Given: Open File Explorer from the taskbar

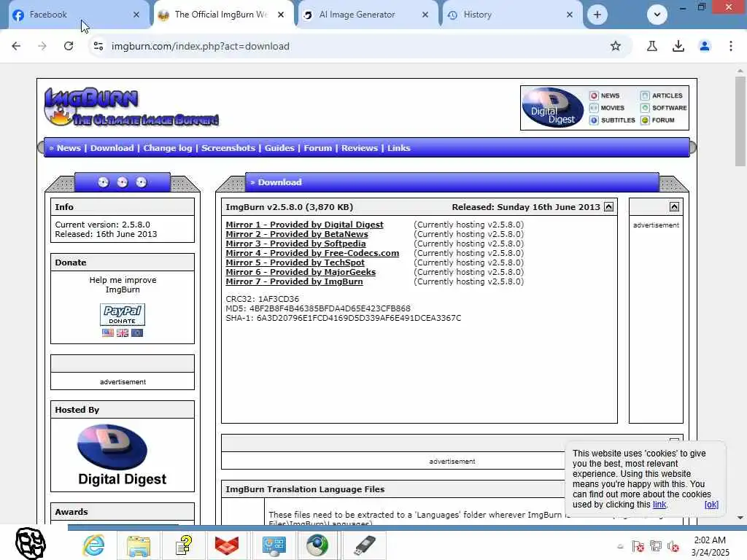Looking at the screenshot, I should click(x=139, y=545).
